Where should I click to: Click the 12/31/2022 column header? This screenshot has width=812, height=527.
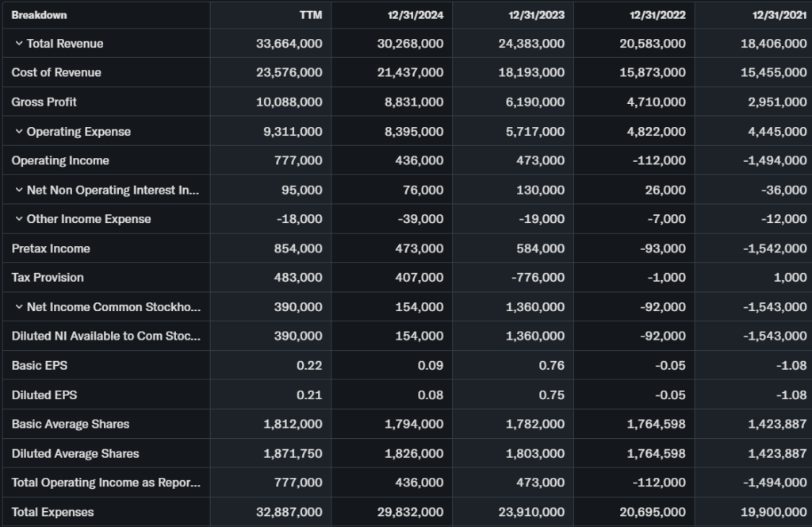pyautogui.click(x=658, y=15)
